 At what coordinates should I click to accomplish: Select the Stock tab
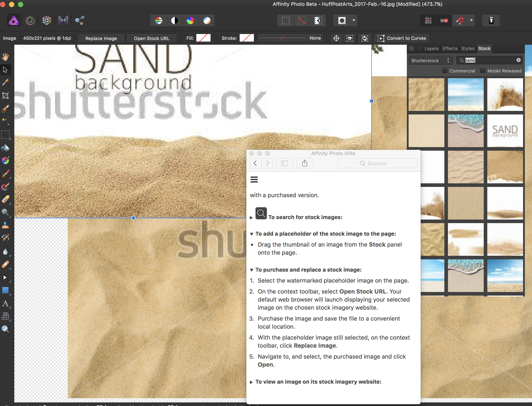click(x=484, y=49)
